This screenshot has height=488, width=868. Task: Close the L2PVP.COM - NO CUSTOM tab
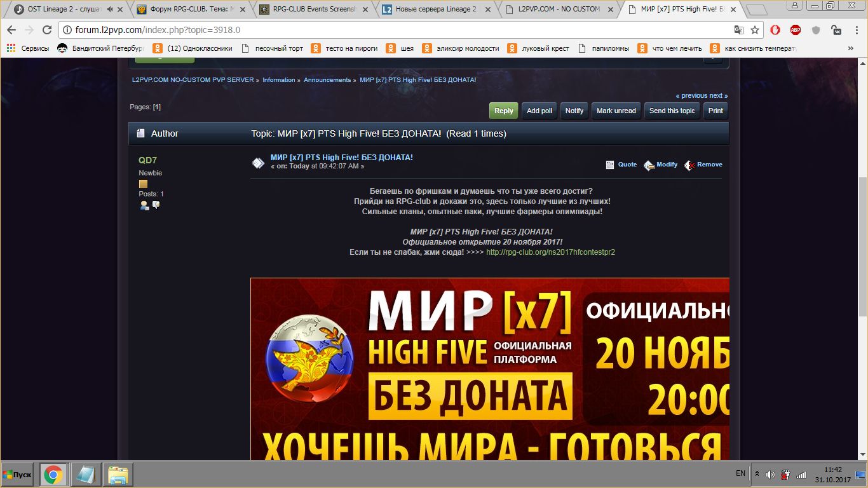click(x=611, y=10)
